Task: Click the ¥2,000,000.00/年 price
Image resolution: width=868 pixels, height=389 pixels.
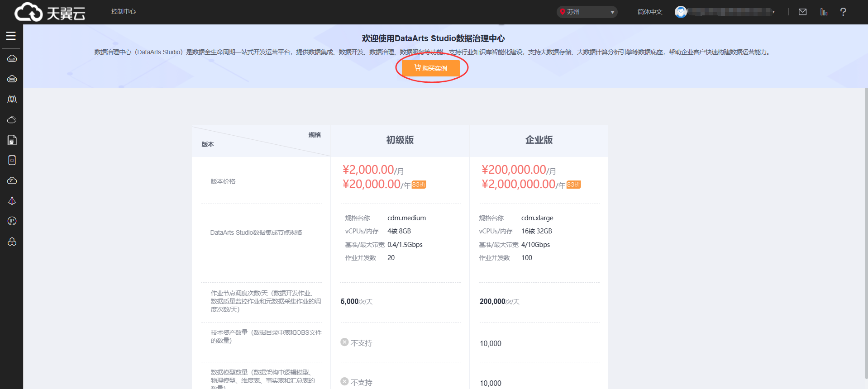Action: click(x=524, y=184)
